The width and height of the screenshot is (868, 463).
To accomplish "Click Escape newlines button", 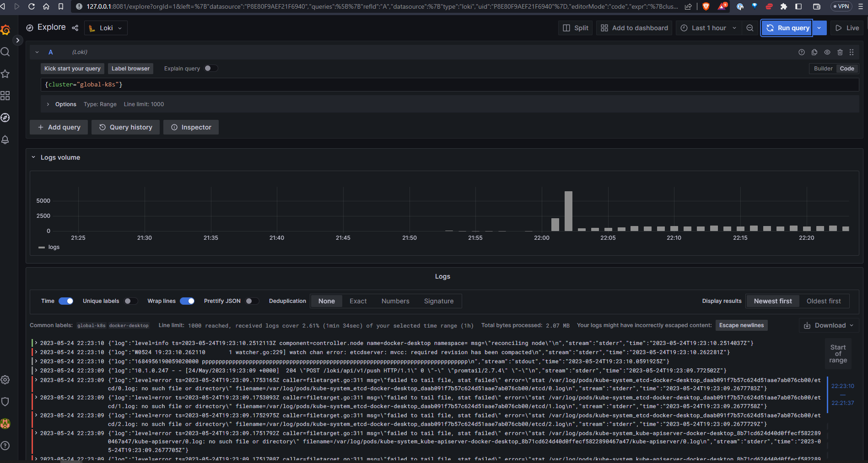I will (741, 325).
